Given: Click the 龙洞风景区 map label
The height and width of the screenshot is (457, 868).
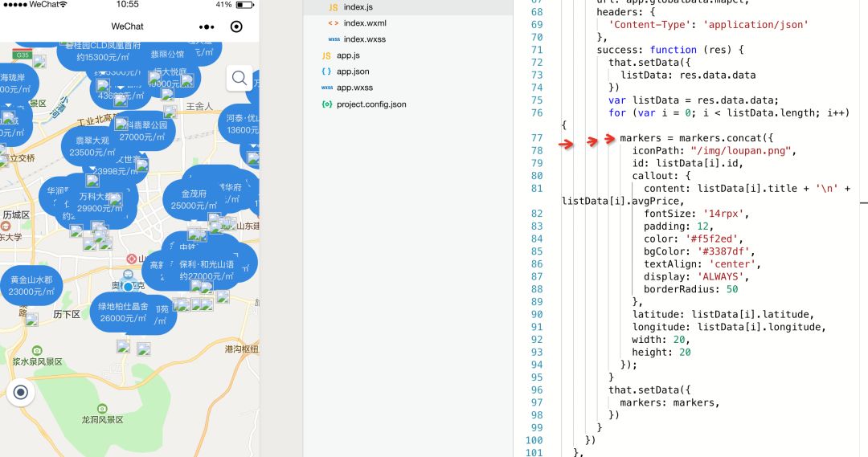Looking at the screenshot, I should click(102, 420).
